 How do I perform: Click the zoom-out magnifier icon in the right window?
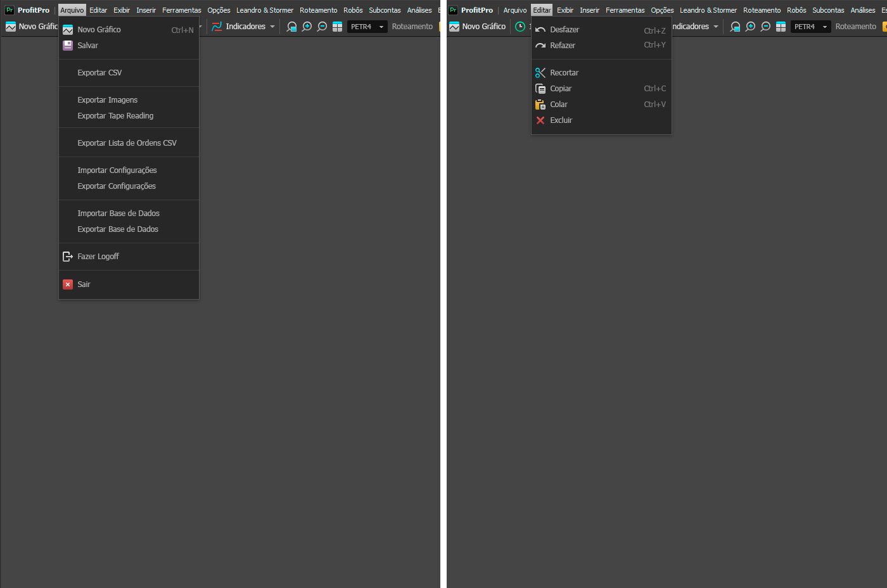(x=765, y=27)
